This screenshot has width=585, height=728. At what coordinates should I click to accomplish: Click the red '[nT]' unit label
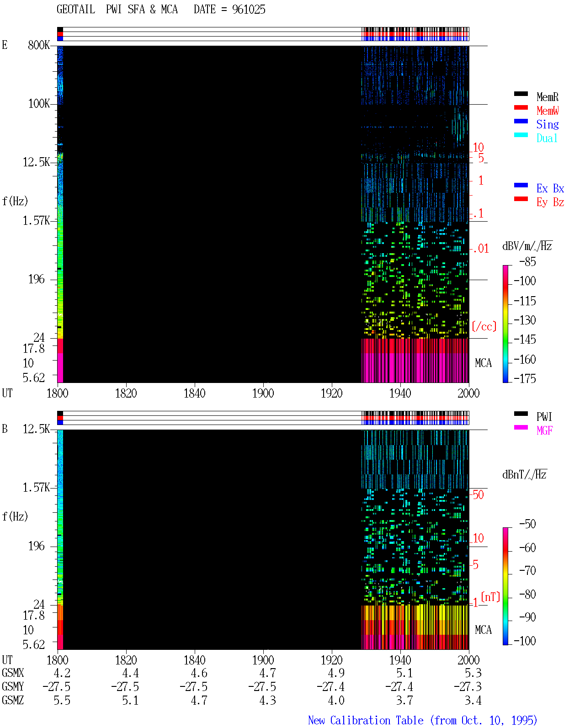[491, 597]
